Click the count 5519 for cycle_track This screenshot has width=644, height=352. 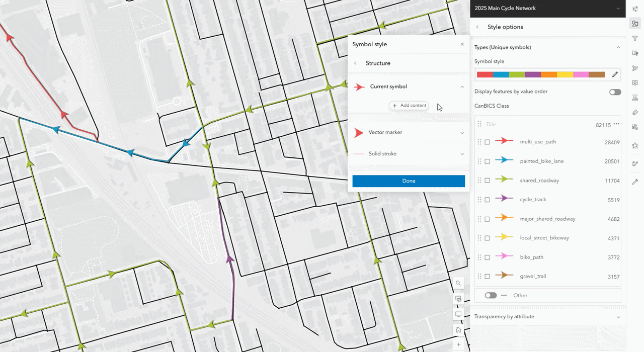coord(614,200)
